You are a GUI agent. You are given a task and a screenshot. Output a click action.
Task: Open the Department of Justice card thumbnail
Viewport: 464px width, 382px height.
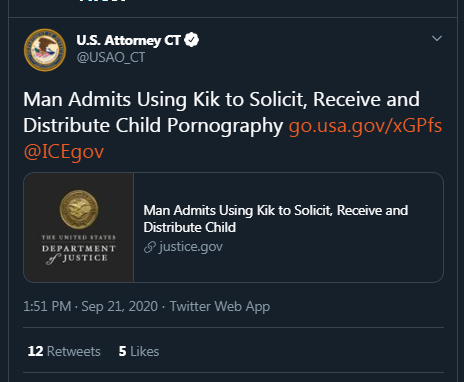pos(79,227)
